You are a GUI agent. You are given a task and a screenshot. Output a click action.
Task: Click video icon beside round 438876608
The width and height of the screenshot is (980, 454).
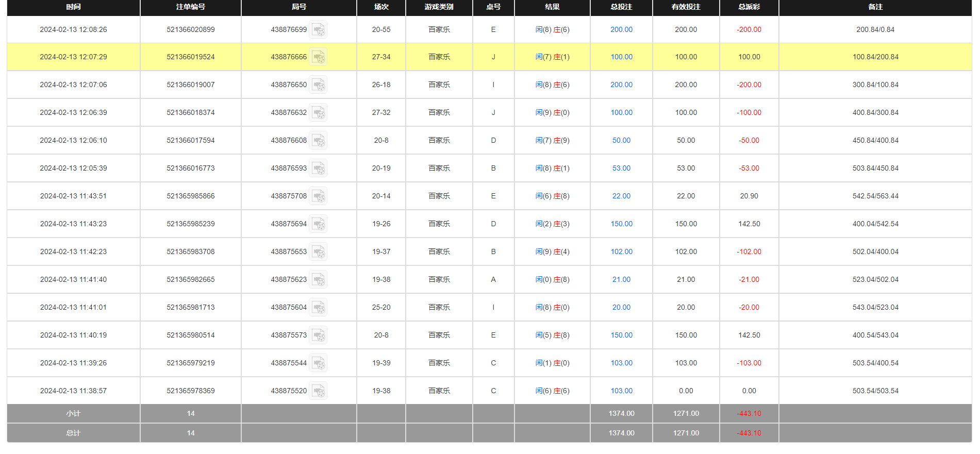pos(318,141)
